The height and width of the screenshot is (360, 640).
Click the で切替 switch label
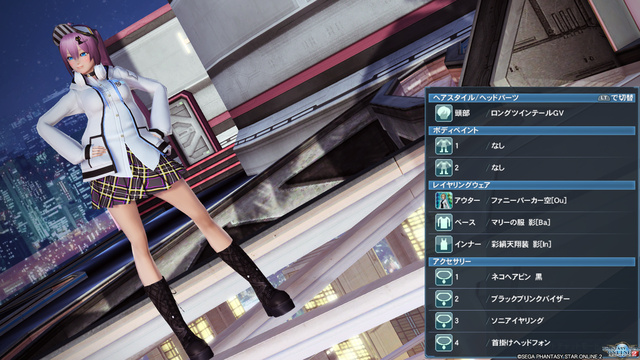click(x=622, y=98)
